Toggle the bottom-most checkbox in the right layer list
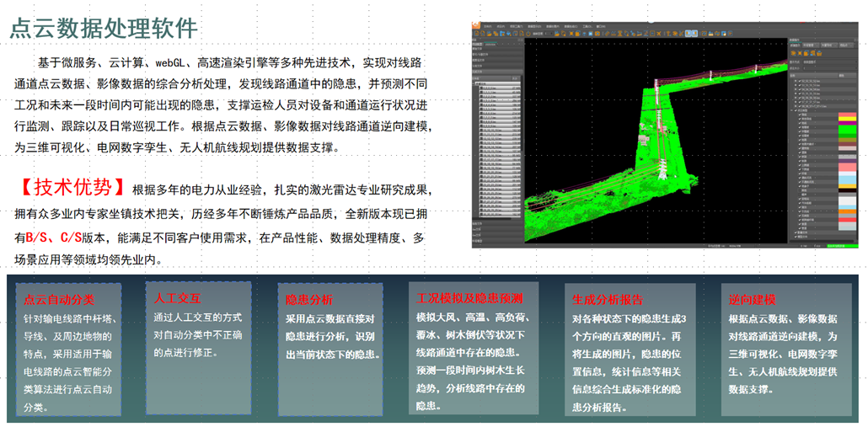Image resolution: width=868 pixels, height=427 pixels. 797,237
